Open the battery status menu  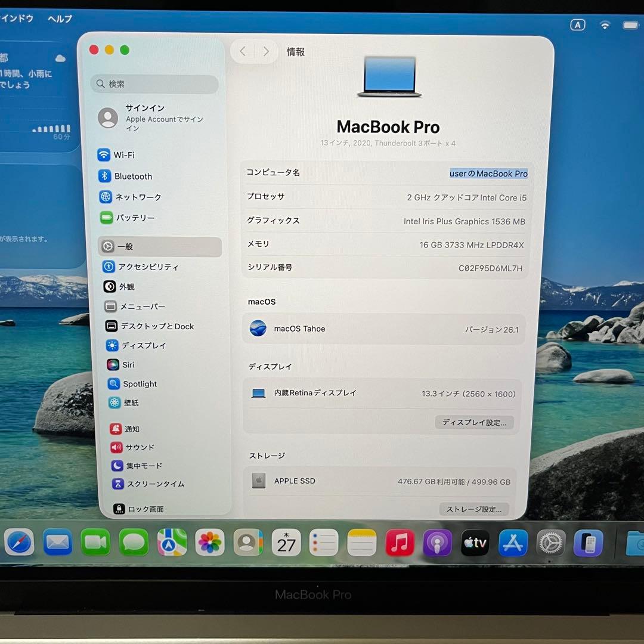pos(630,25)
